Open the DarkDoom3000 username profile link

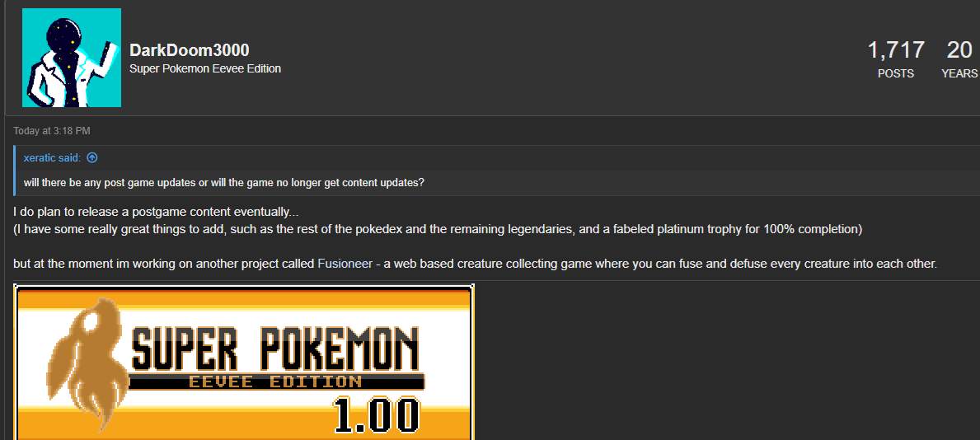[x=190, y=50]
